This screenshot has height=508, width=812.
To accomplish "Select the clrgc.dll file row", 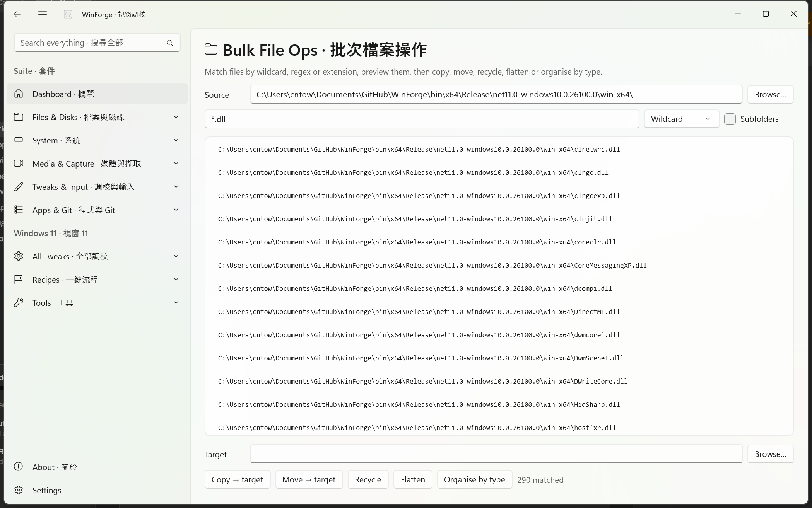I will tap(499, 172).
